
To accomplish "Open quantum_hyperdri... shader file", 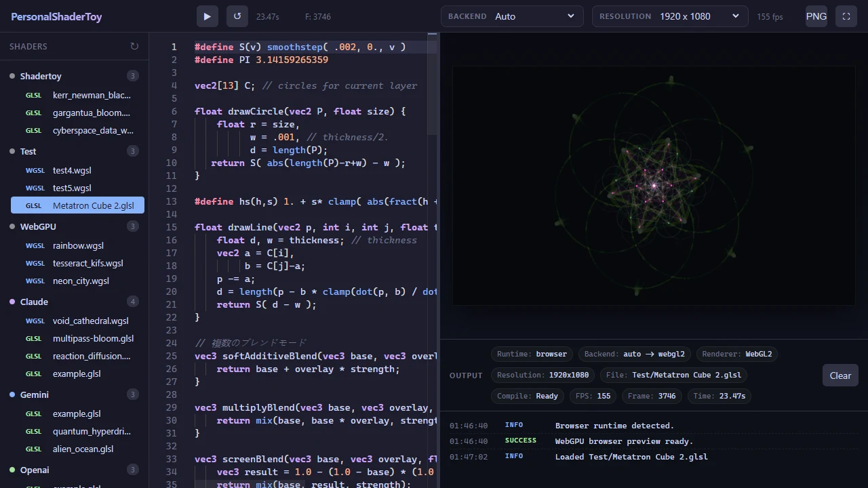I will pos(77,431).
